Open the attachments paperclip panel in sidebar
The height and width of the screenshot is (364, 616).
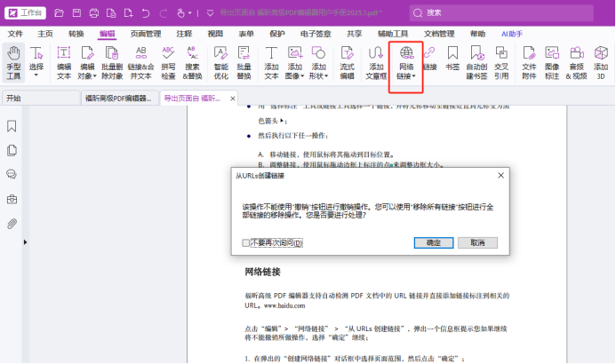click(x=12, y=224)
